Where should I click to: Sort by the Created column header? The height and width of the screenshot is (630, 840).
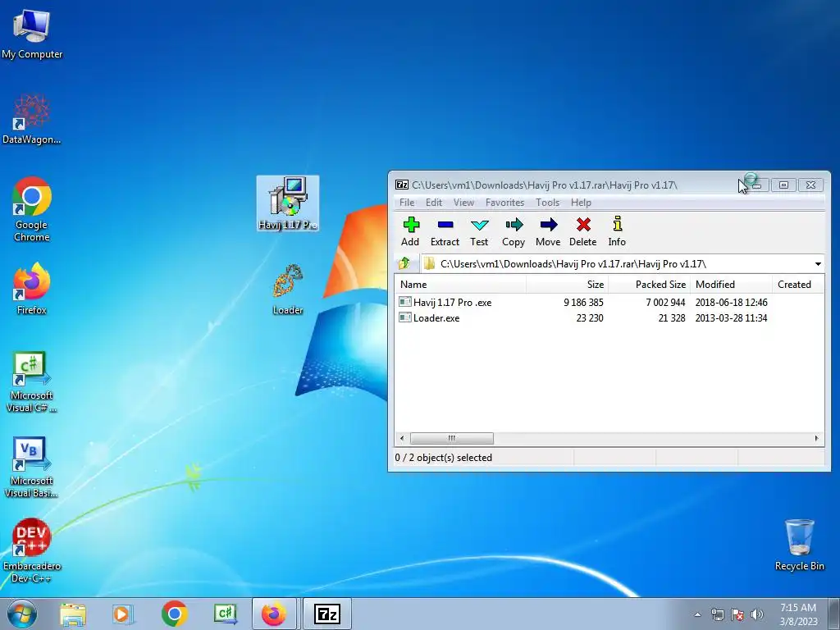click(x=798, y=285)
